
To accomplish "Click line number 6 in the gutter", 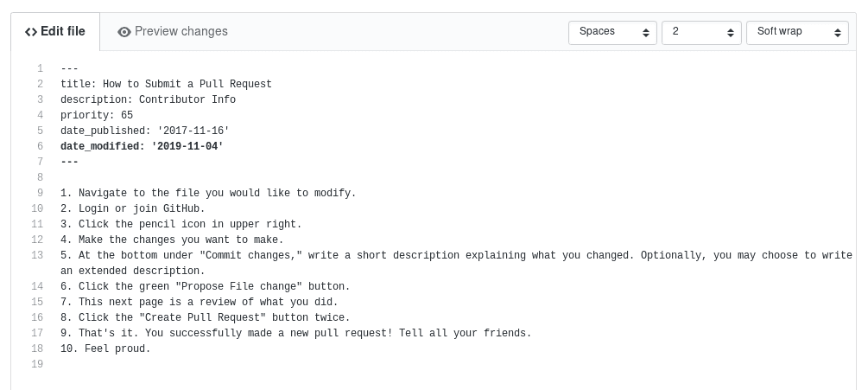I will [x=41, y=146].
